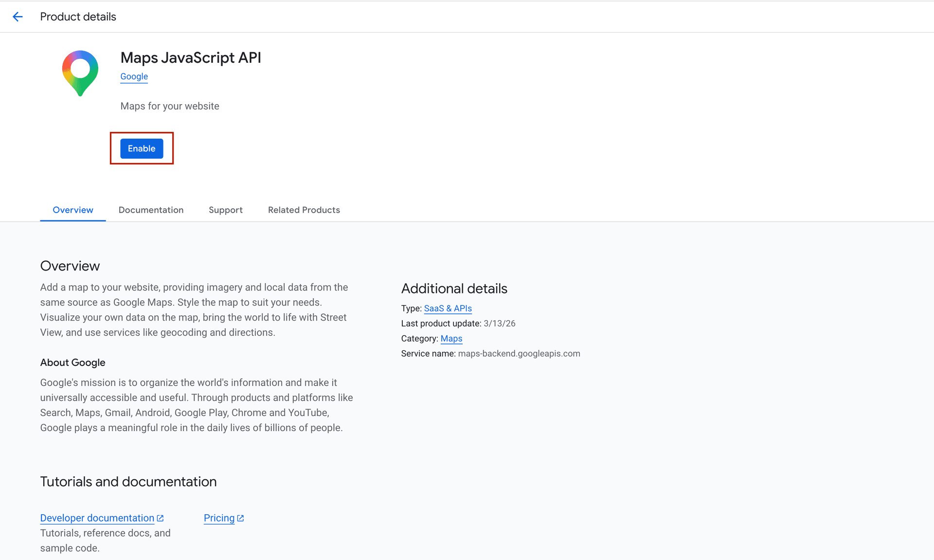The height and width of the screenshot is (560, 934).
Task: Open the Related Products tab
Action: point(304,210)
